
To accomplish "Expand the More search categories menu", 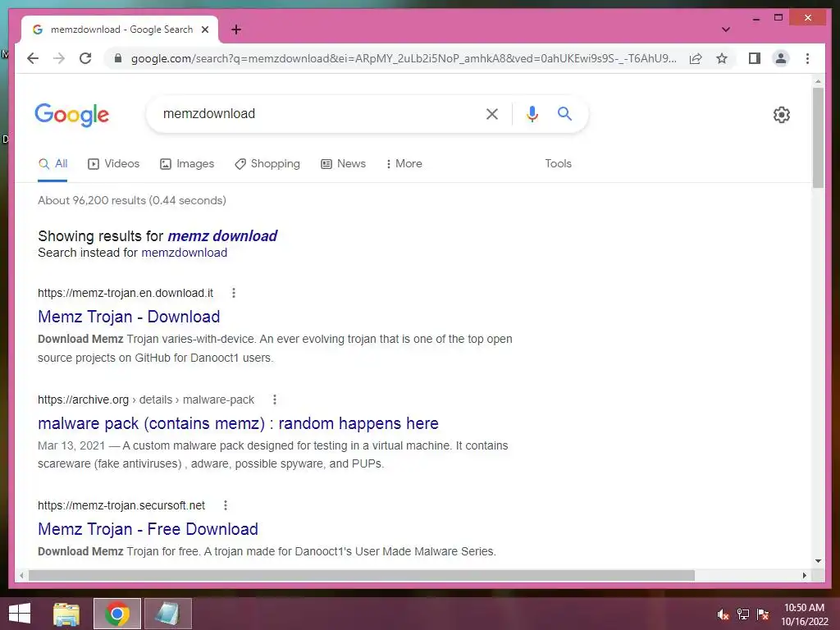I will click(404, 164).
